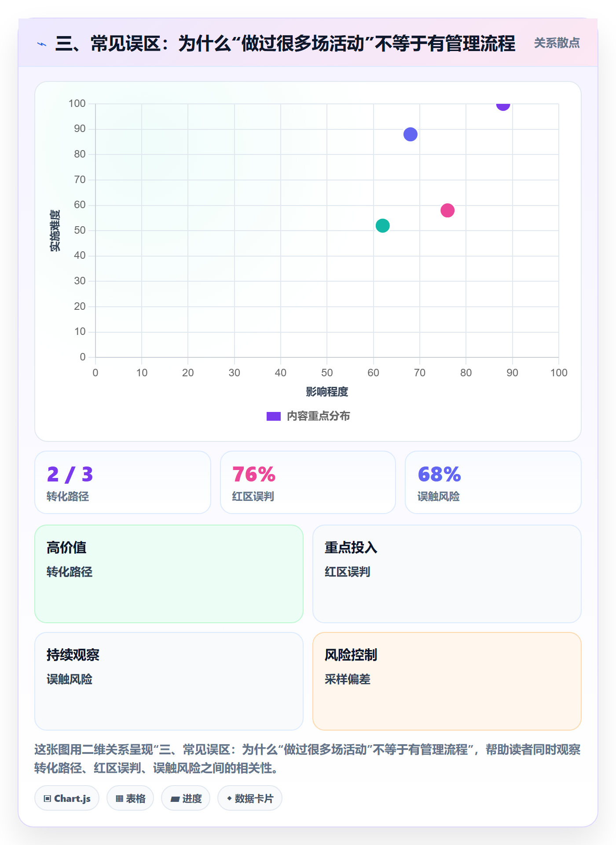Click the section title 三、常见误区
Image resolution: width=616 pixels, height=845 pixels.
[x=285, y=44]
